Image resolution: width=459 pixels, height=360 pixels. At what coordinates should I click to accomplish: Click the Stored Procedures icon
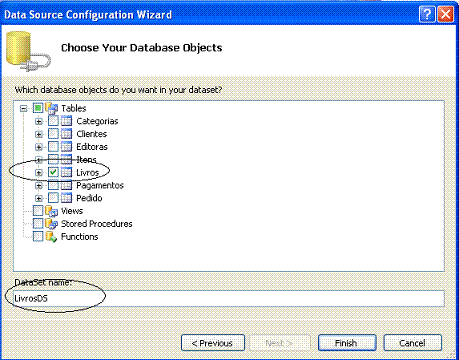pos(51,224)
